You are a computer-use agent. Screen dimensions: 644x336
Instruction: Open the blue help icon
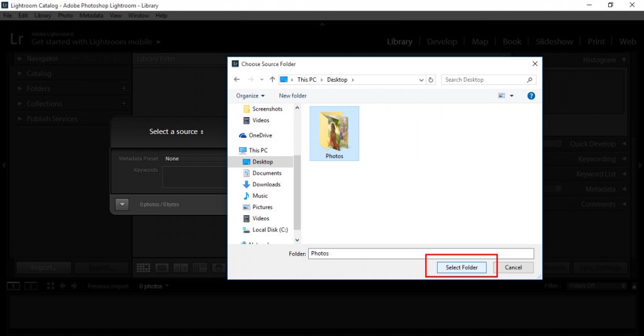tap(531, 96)
